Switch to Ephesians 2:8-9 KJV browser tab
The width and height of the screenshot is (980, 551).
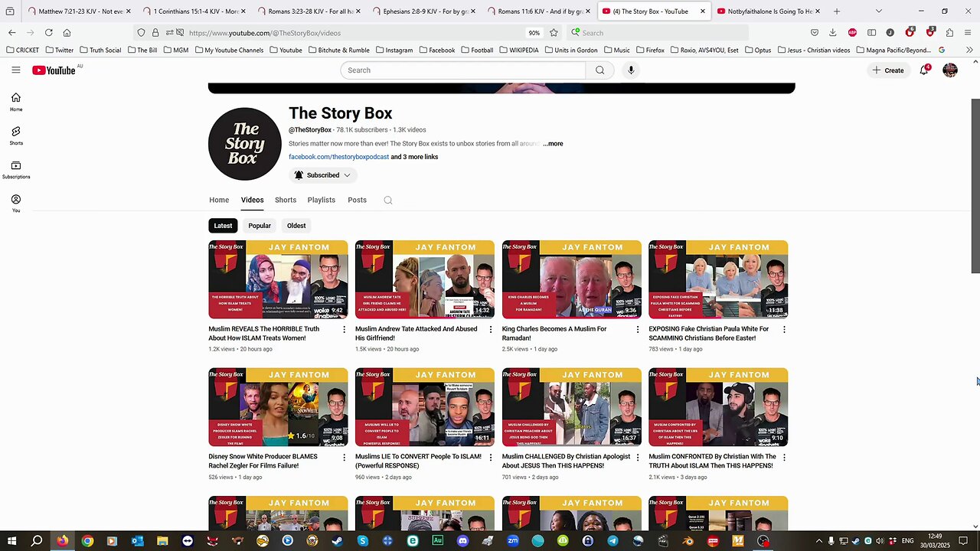click(426, 11)
